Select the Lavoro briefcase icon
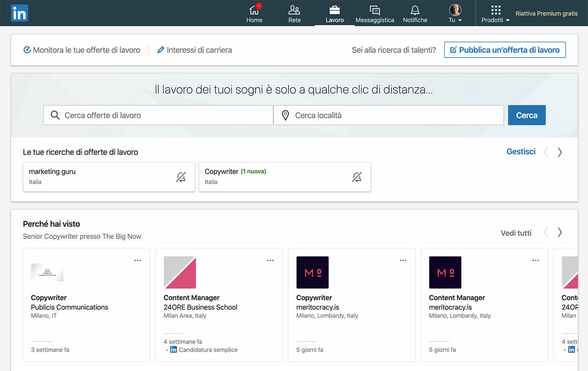The image size is (588, 371). click(x=334, y=10)
